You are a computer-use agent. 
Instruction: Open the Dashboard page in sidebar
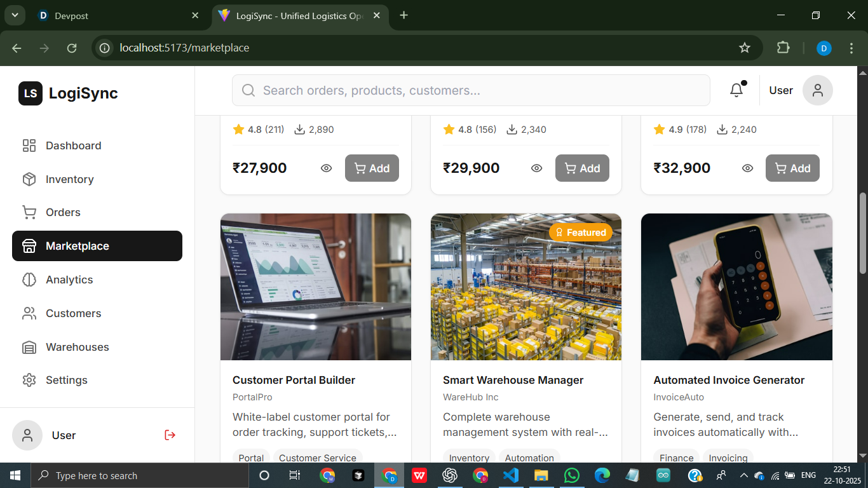(x=97, y=146)
